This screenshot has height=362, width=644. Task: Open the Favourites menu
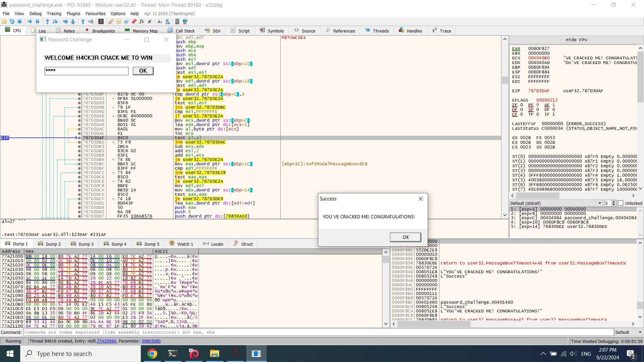pyautogui.click(x=95, y=13)
